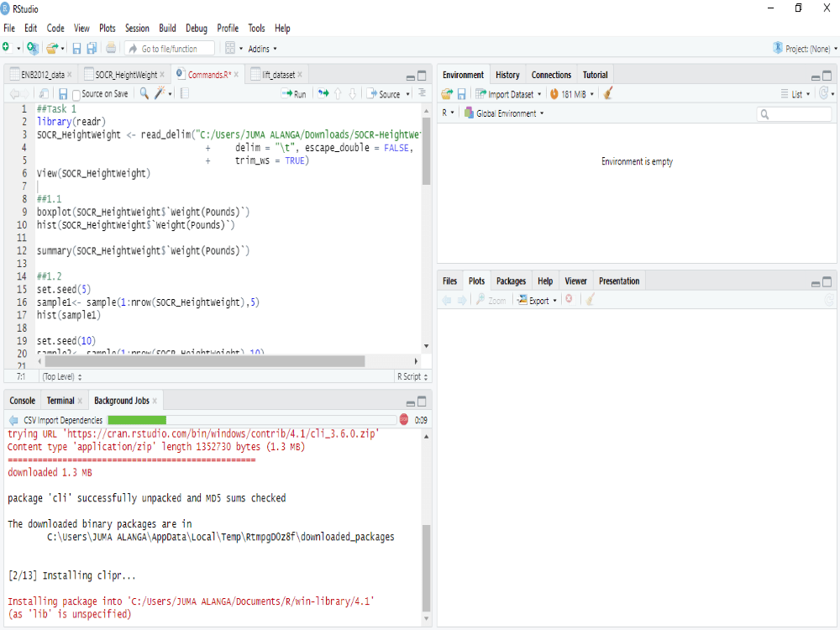The image size is (840, 630).
Task: Open the Import Dataset dropdown
Action: click(508, 94)
